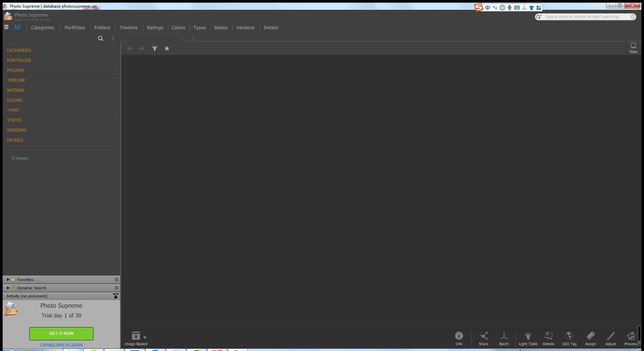The image size is (644, 351).
Task: Expand the Image Basket dropdown arrow
Action: (145, 337)
